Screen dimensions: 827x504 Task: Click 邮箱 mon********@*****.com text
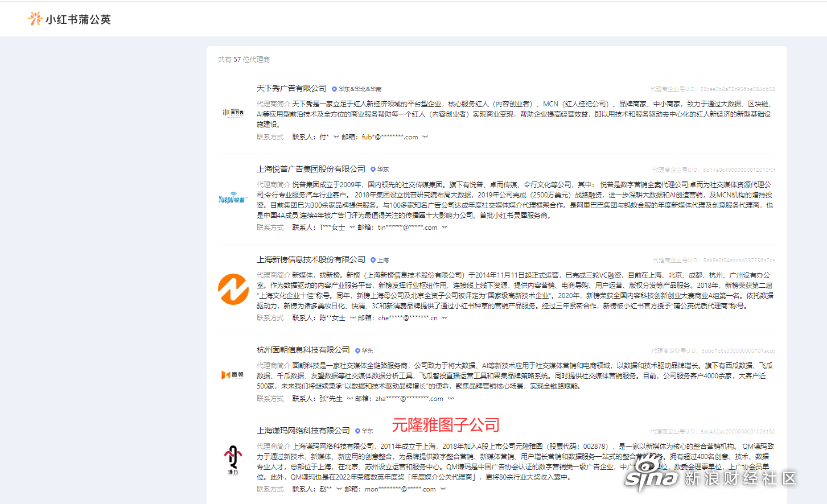pos(390,489)
